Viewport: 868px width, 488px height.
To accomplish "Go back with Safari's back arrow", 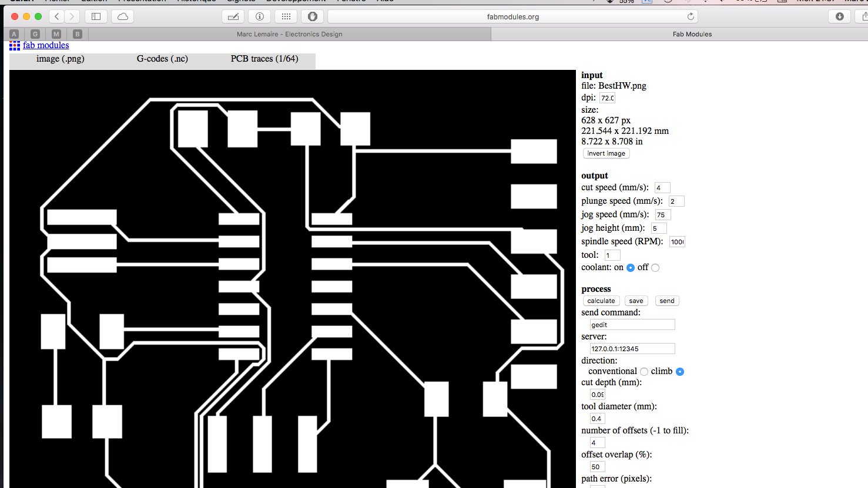I will [57, 16].
